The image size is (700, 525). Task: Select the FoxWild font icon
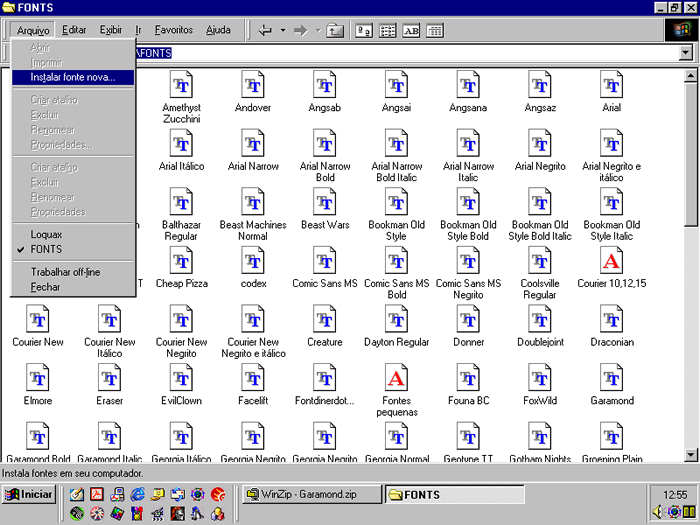pos(540,377)
